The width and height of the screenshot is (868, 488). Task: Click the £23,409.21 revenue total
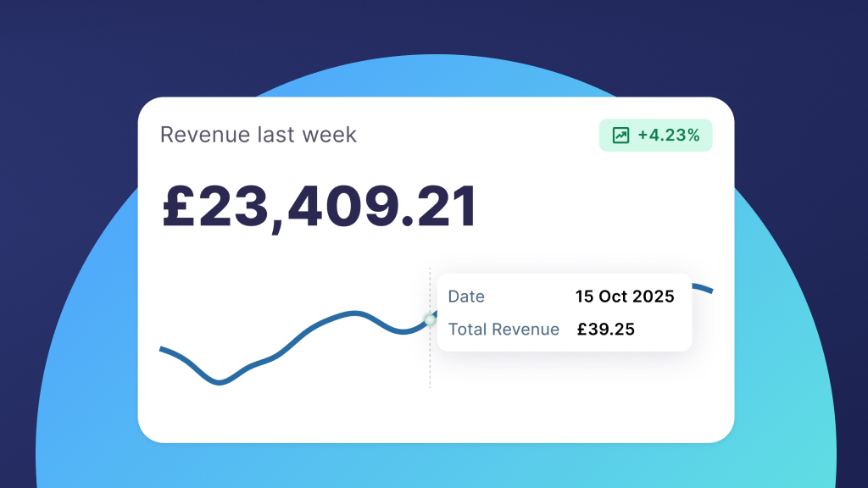(x=319, y=208)
